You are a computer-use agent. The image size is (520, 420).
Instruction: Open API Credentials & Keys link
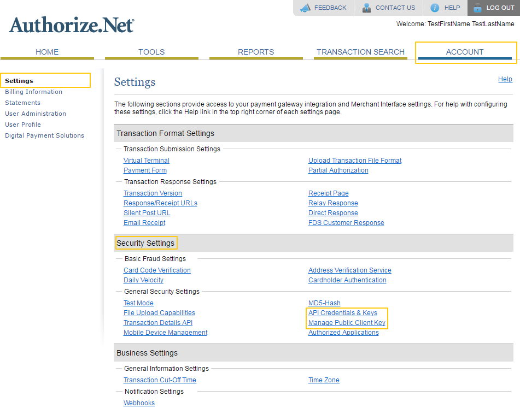[343, 313]
